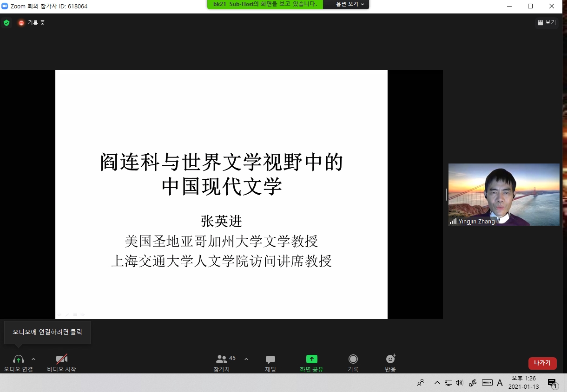
Task: Toggle the IME input mode A indicator
Action: coord(500,383)
